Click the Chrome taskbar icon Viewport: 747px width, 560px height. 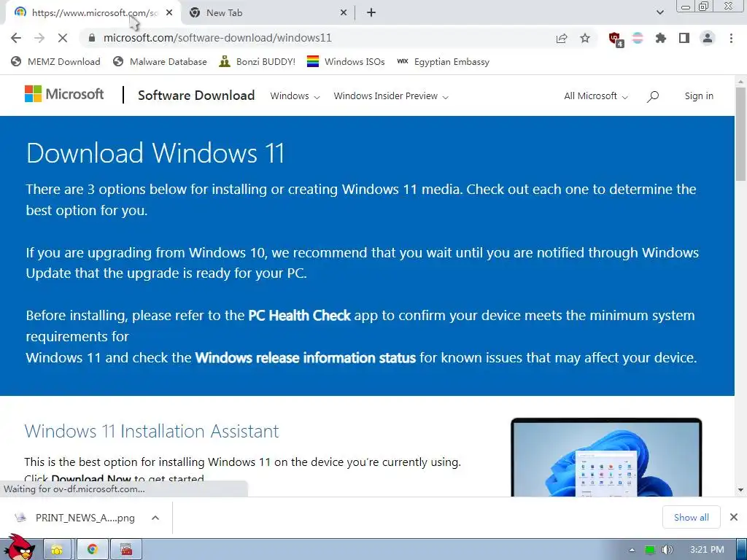coord(93,550)
